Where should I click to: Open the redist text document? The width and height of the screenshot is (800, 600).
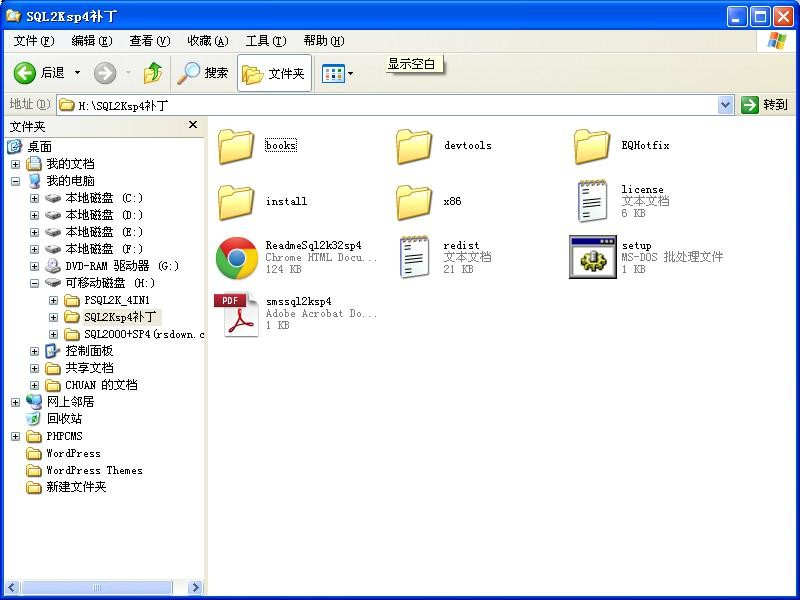click(414, 258)
